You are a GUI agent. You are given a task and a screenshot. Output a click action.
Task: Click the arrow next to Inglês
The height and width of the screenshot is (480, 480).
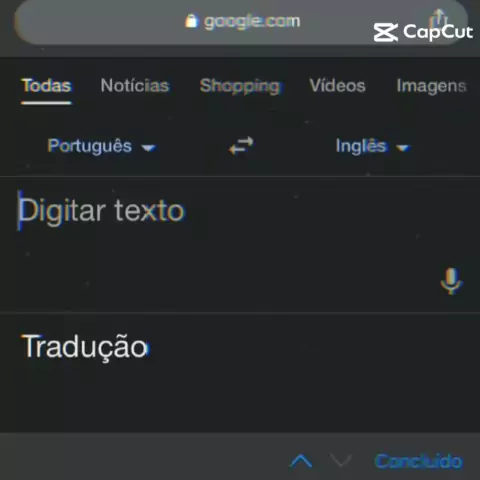[x=403, y=148]
